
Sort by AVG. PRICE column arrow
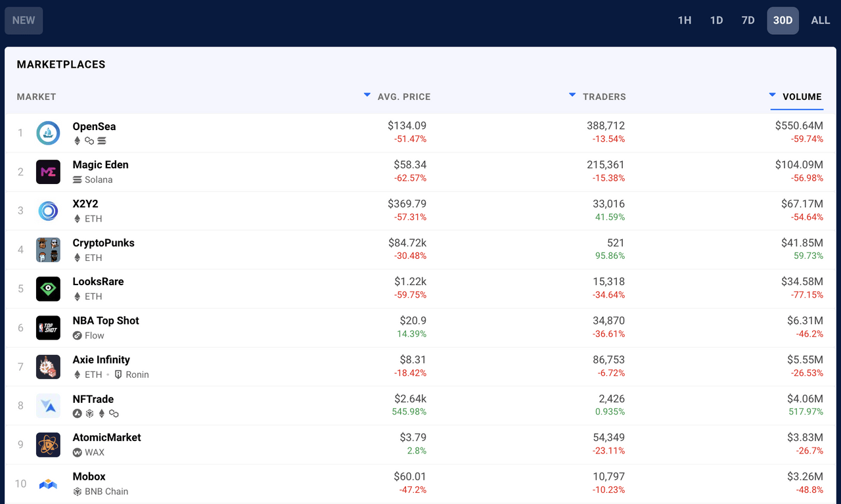click(367, 95)
